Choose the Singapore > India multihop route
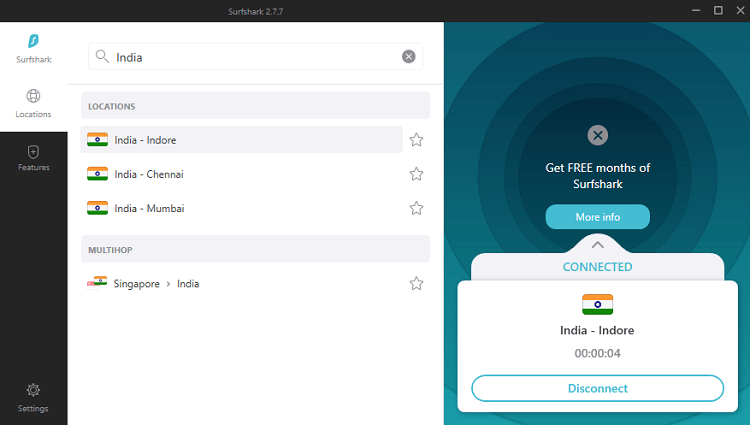This screenshot has width=750, height=425. [242, 283]
